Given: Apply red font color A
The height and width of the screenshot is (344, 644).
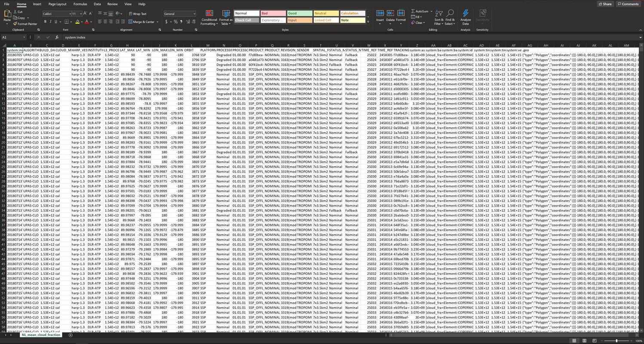Looking at the screenshot, I should [86, 22].
